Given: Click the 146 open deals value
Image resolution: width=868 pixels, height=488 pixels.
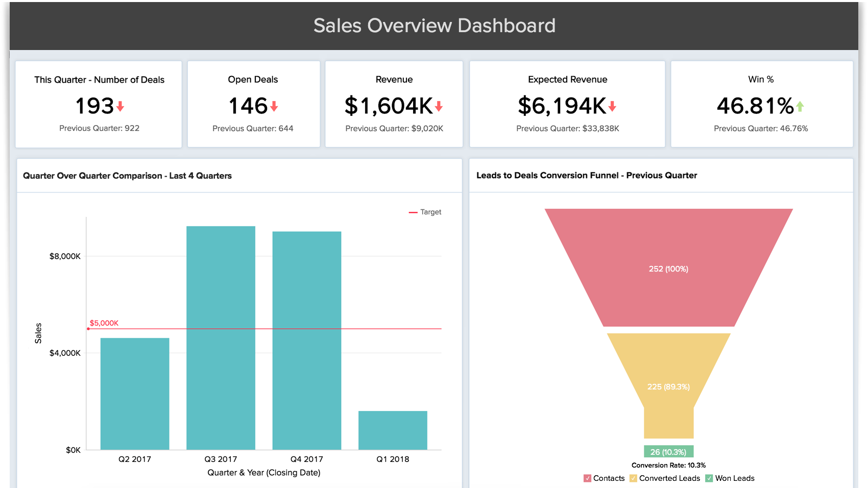Looking at the screenshot, I should tap(249, 106).
